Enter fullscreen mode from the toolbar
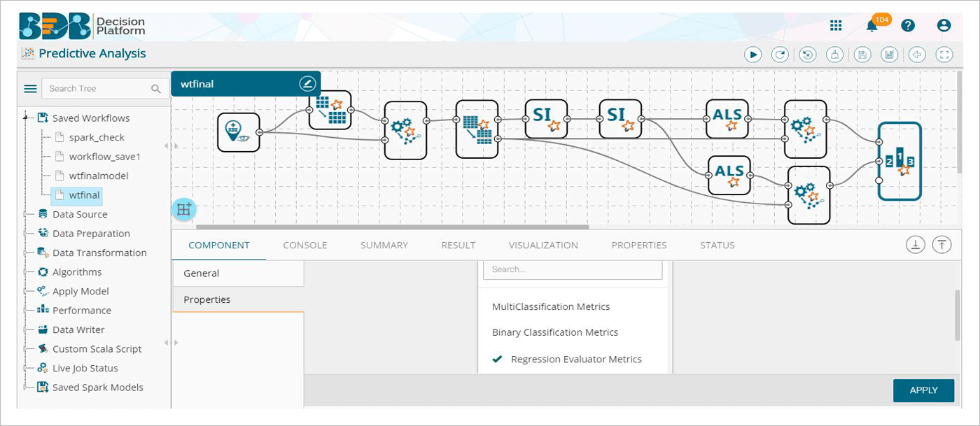 (x=944, y=54)
